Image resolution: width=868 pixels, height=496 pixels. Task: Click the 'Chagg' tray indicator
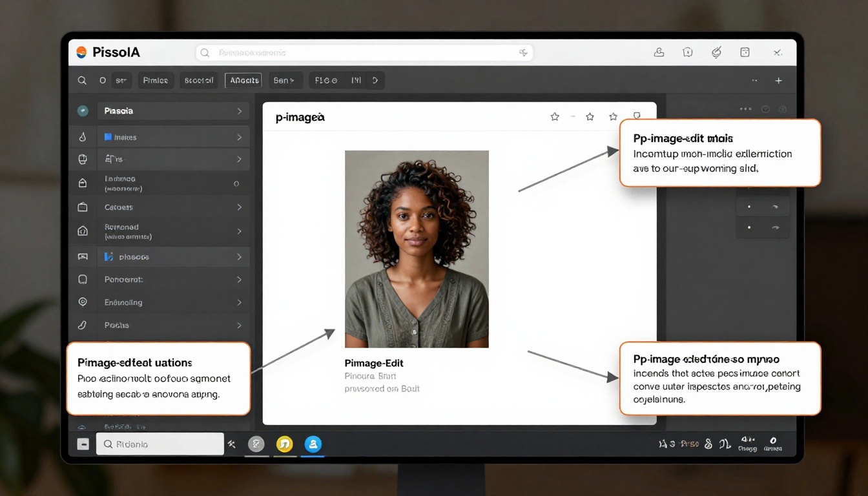coord(747,444)
